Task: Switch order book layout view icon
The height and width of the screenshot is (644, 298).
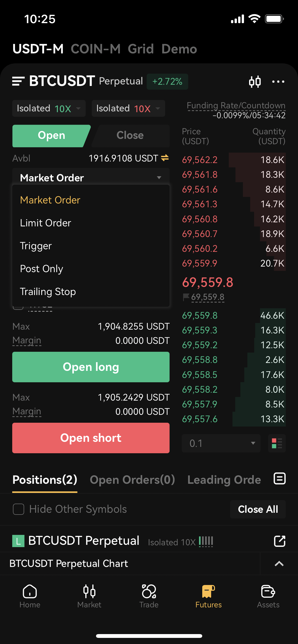Action: pyautogui.click(x=277, y=443)
